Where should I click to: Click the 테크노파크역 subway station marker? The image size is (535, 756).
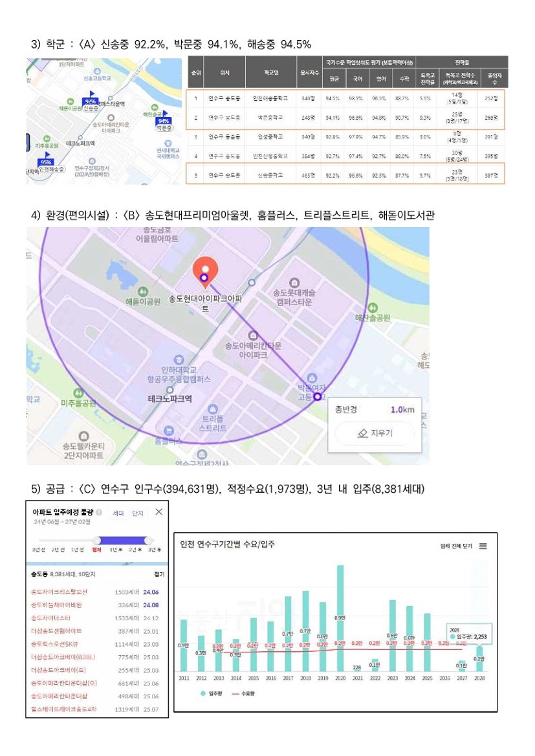(x=169, y=389)
